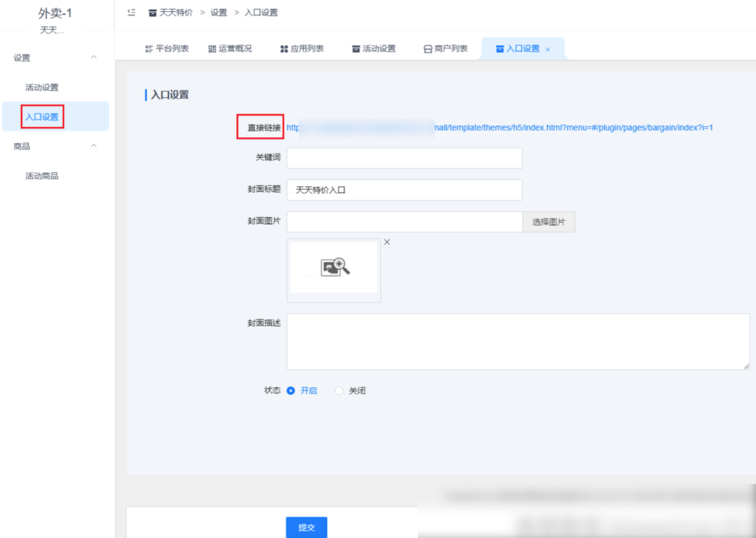Click the 提交 submit button
The height and width of the screenshot is (538, 756).
tap(306, 527)
